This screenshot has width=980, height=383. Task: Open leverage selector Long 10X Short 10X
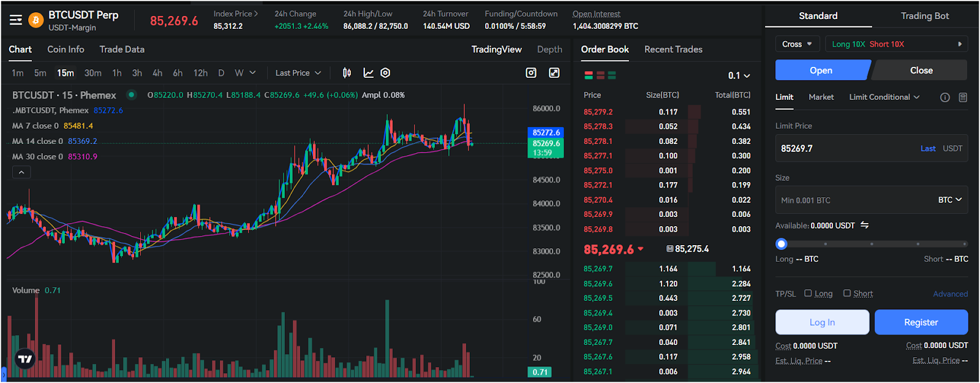pyautogui.click(x=897, y=44)
